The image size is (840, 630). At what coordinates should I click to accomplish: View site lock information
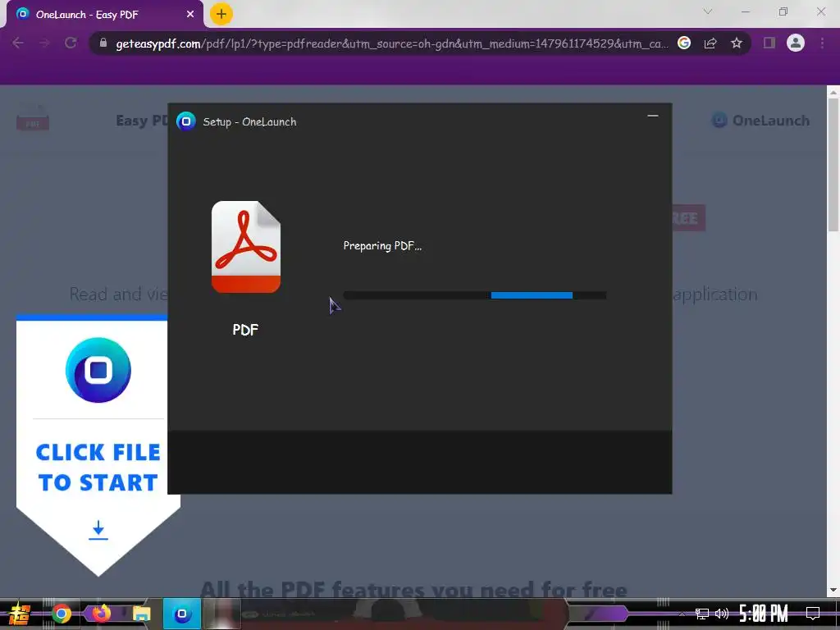tap(103, 43)
